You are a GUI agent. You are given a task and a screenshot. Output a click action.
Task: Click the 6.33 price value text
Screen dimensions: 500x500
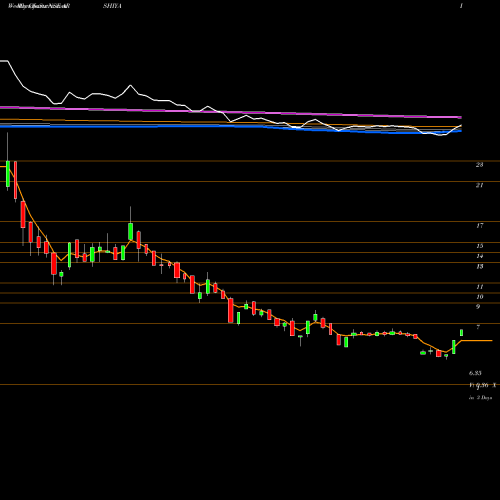tap(475, 373)
